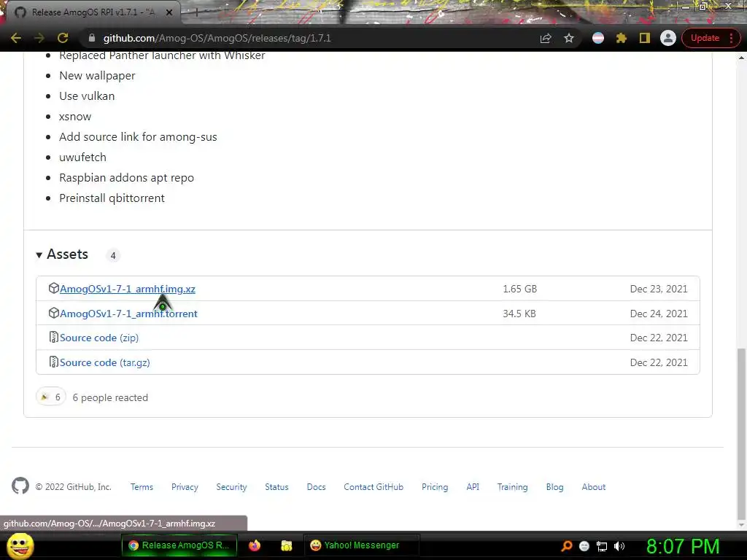Download Source code (tar.gz)
Viewport: 747px width, 560px height.
tap(105, 363)
